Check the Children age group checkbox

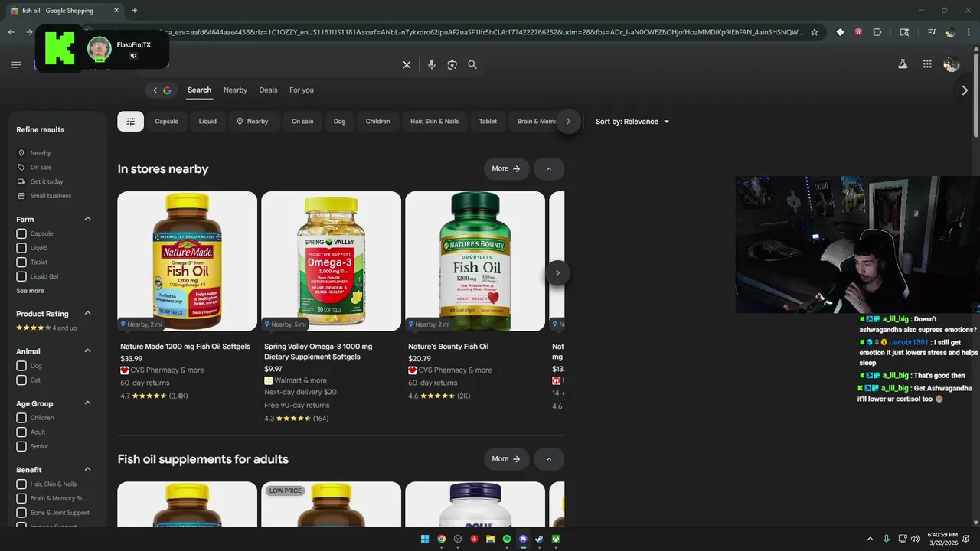click(21, 418)
